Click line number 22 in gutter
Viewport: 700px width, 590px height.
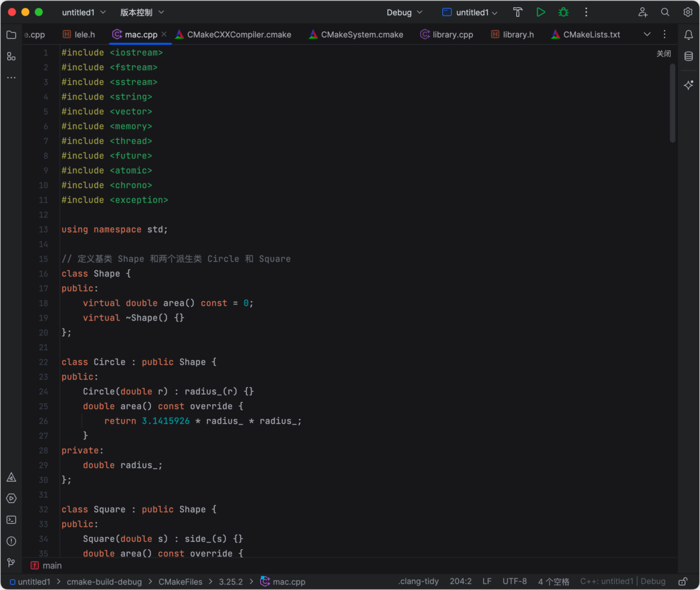coord(43,362)
